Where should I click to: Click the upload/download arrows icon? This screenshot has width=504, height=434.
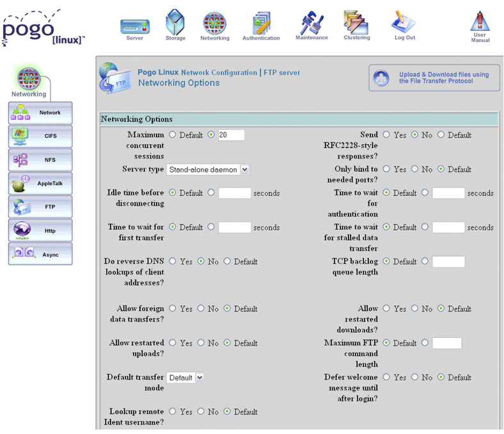point(381,78)
